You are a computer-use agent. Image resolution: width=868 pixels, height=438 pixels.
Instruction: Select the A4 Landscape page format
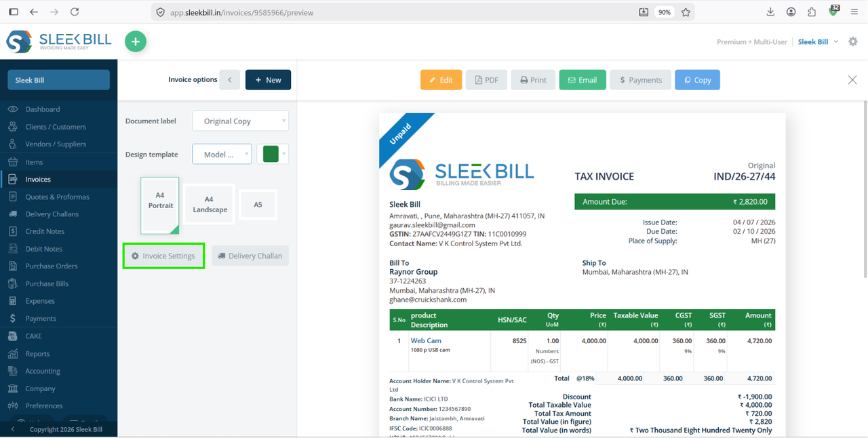point(210,204)
